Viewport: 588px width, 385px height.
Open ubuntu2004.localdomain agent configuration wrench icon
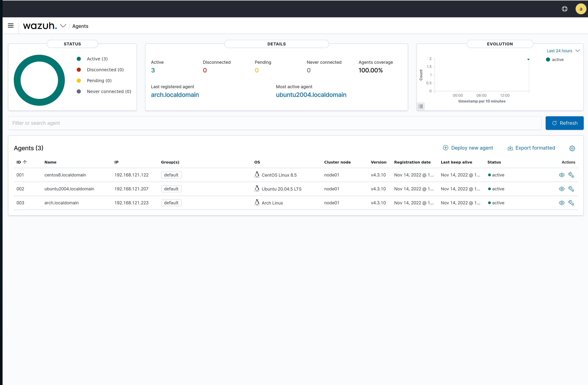(571, 189)
